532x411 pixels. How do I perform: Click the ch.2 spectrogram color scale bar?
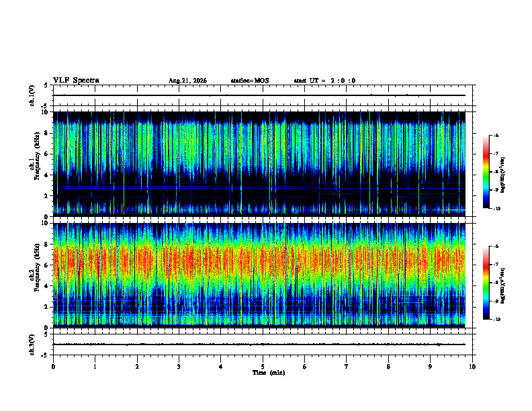pos(486,283)
